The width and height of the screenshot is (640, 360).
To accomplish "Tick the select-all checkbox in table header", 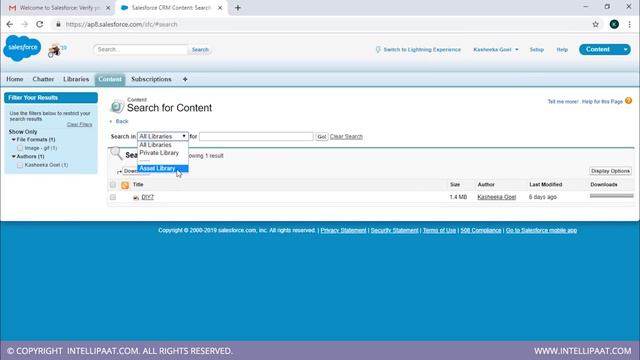I will pos(113,185).
